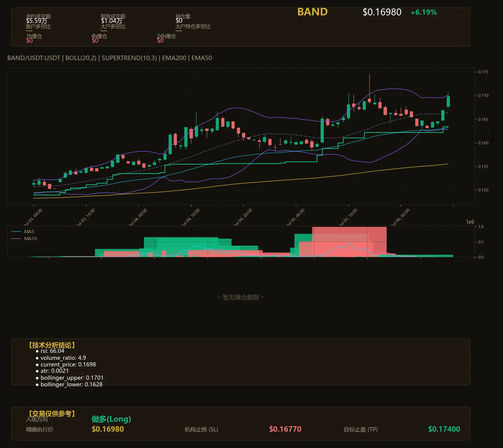Click the large red volume bar
This screenshot has height=448, width=503.
[x=349, y=242]
